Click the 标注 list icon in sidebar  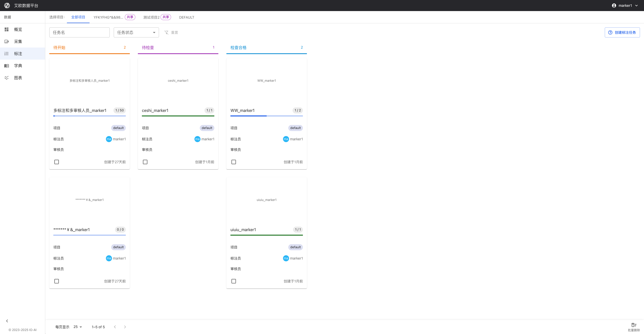tap(7, 54)
